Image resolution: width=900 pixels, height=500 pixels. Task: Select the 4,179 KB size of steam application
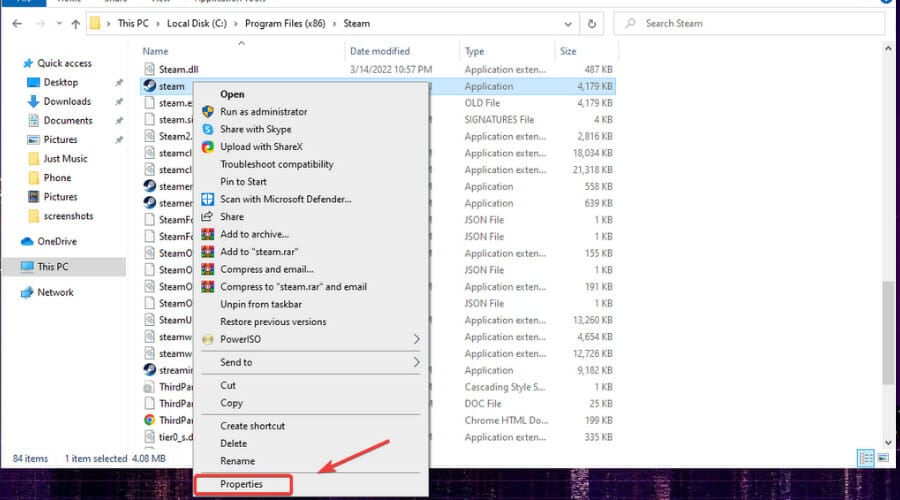click(595, 86)
